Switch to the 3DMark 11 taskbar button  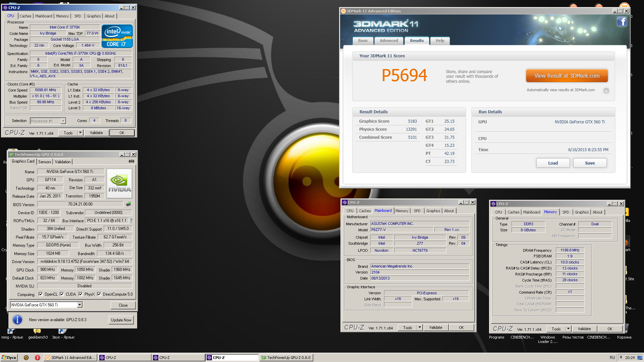[70, 358]
